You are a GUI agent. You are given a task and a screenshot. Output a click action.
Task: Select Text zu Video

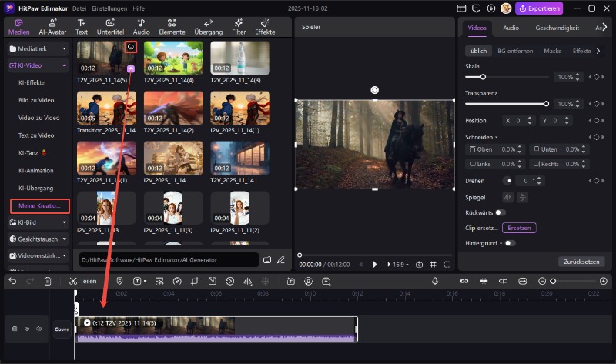36,135
